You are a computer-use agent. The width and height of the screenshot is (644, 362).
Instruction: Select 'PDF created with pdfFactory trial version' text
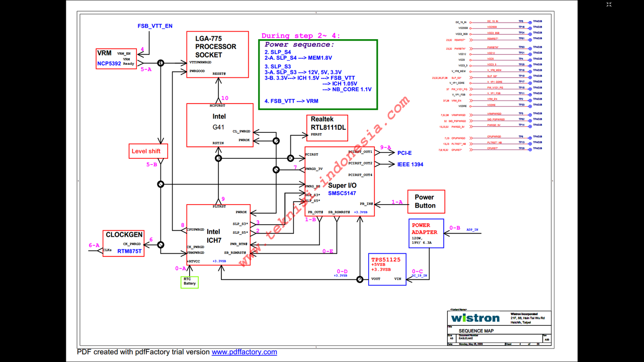(143, 352)
